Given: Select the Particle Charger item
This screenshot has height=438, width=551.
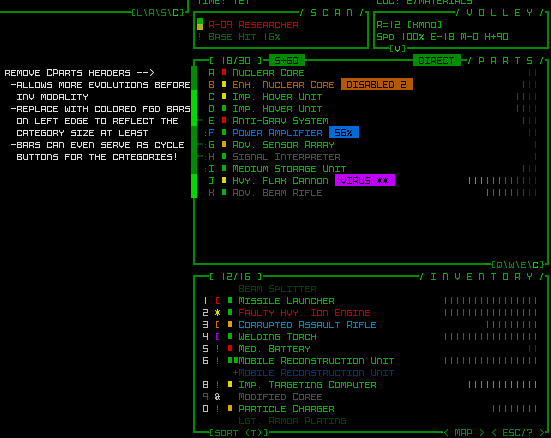Looking at the screenshot, I should [286, 409].
